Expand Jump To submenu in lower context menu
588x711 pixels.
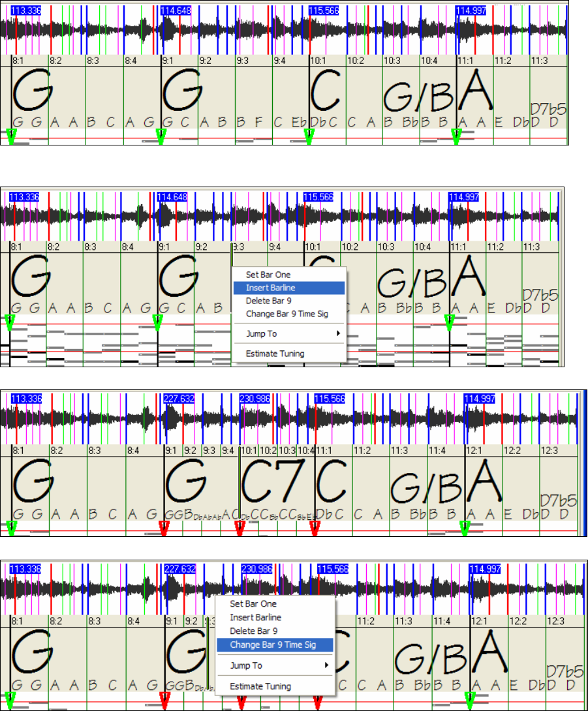tap(275, 665)
